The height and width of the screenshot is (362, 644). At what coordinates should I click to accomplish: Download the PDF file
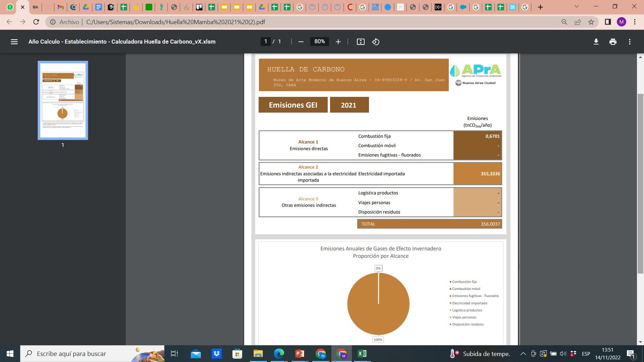pyautogui.click(x=596, y=42)
